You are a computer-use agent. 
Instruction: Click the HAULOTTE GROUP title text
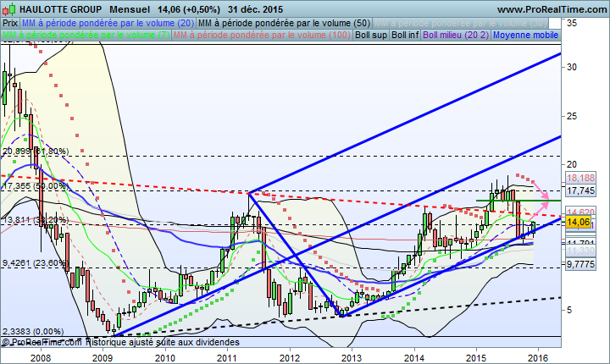pos(60,9)
